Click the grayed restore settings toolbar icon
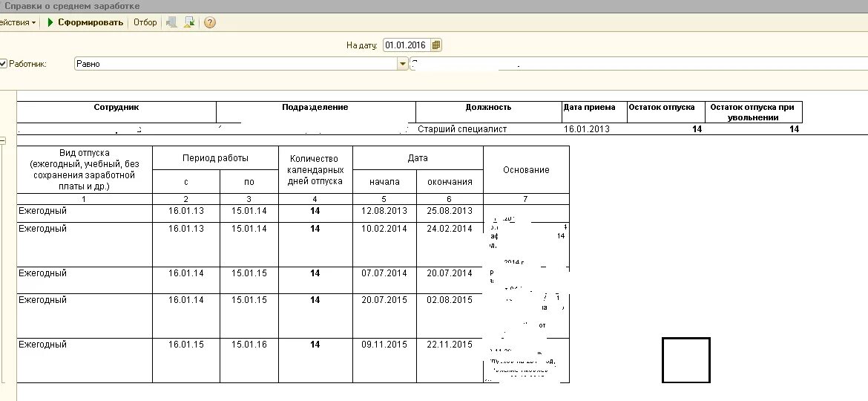This screenshot has height=401, width=868. coord(171,23)
